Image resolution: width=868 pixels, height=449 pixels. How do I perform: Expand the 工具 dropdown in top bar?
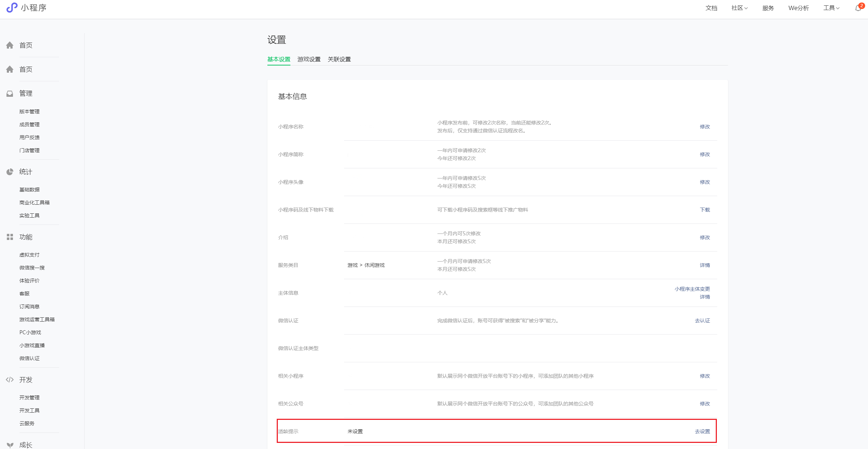831,8
